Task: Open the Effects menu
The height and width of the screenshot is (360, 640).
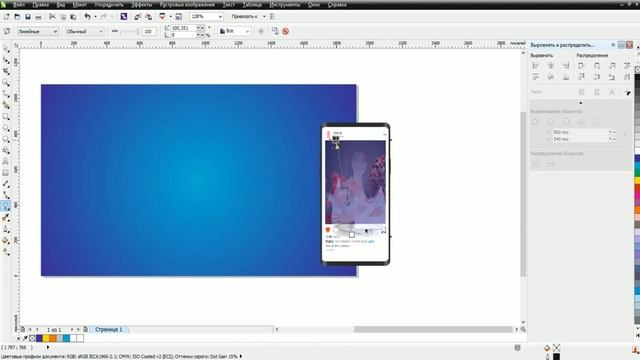Action: (142, 5)
